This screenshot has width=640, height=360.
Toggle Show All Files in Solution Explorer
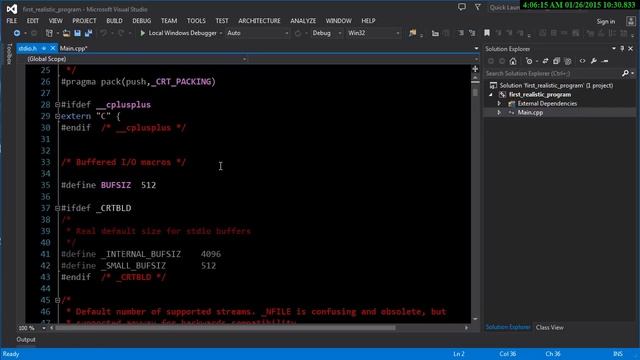(x=568, y=61)
